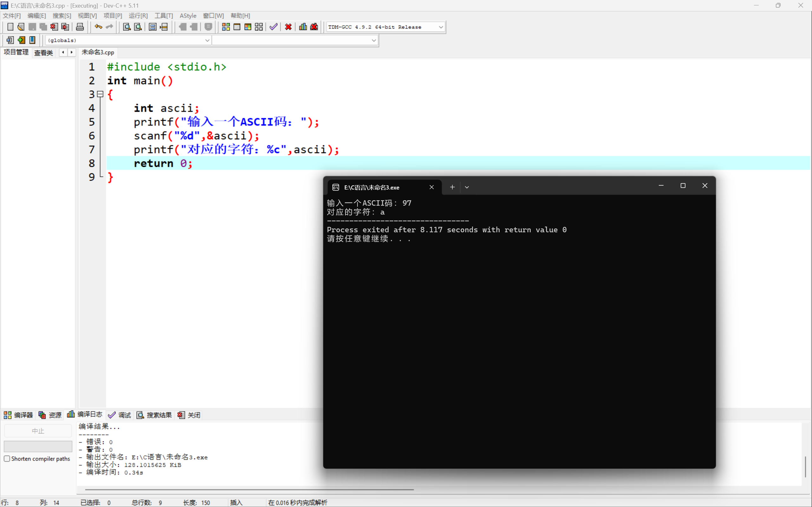Open the terminal new-tab dropdown chevron
812x507 pixels.
[467, 187]
